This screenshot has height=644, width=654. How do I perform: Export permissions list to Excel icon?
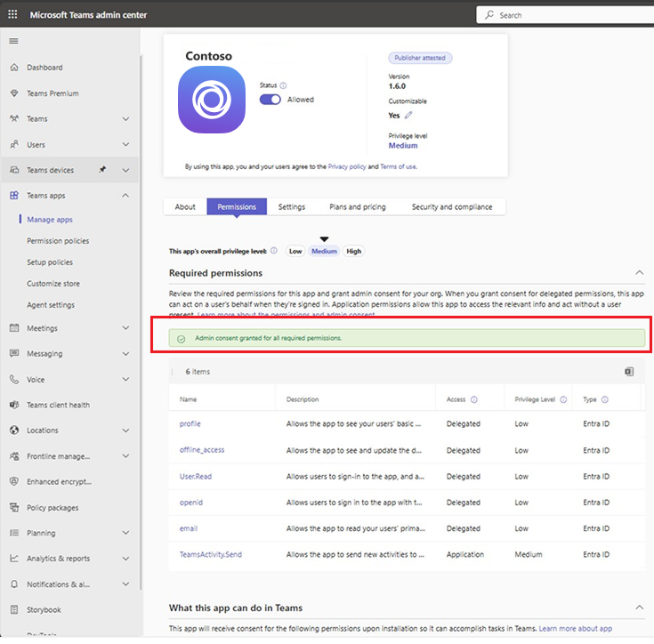click(629, 372)
